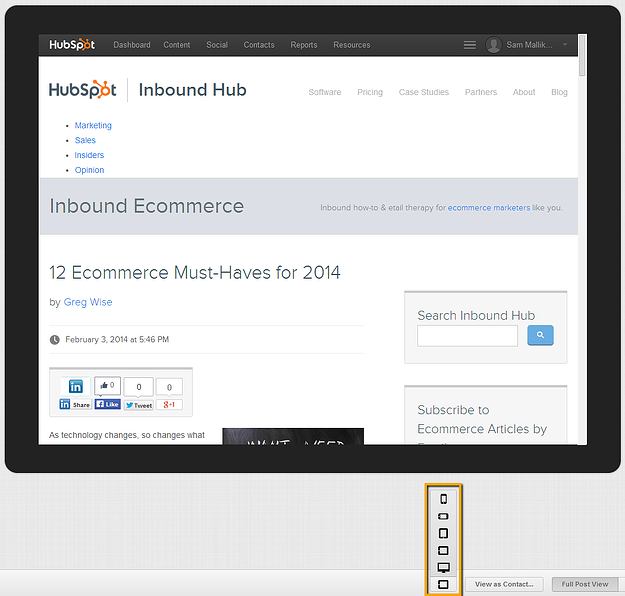Select the tablet portrait preview icon
This screenshot has height=596, width=625.
(443, 533)
